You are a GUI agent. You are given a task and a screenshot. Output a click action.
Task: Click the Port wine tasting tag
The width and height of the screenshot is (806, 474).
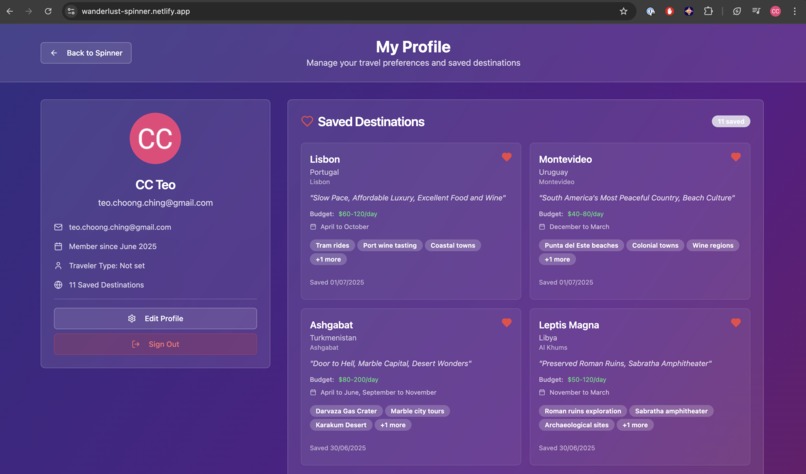pyautogui.click(x=390, y=245)
